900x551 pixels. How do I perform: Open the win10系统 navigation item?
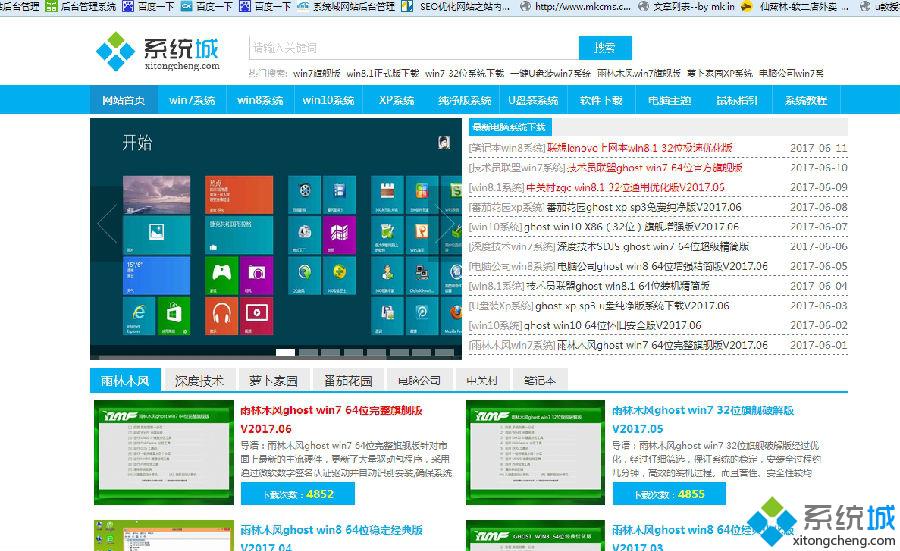coord(328,100)
